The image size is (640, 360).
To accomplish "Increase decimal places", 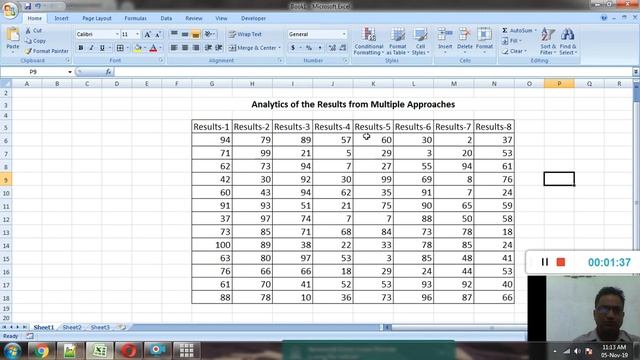I will pyautogui.click(x=332, y=48).
